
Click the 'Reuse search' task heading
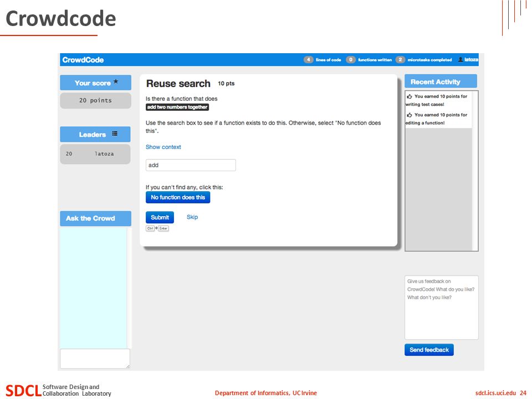[x=178, y=84]
